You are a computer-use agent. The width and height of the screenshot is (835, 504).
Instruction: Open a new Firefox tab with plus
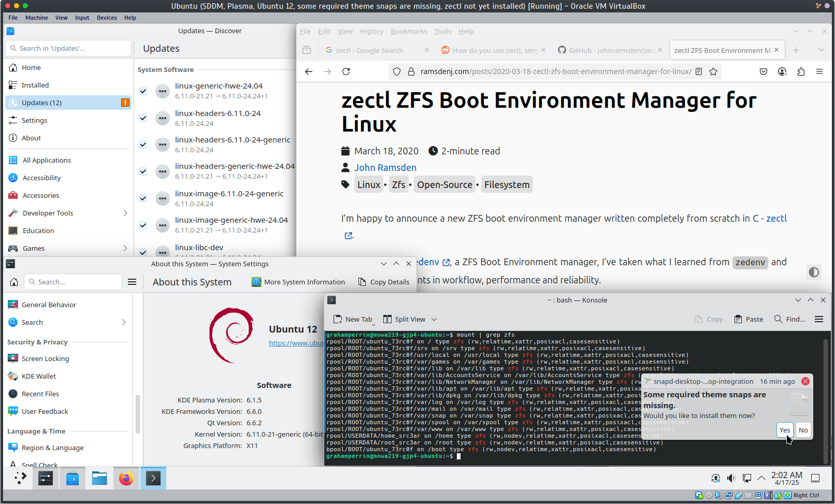pyautogui.click(x=796, y=50)
